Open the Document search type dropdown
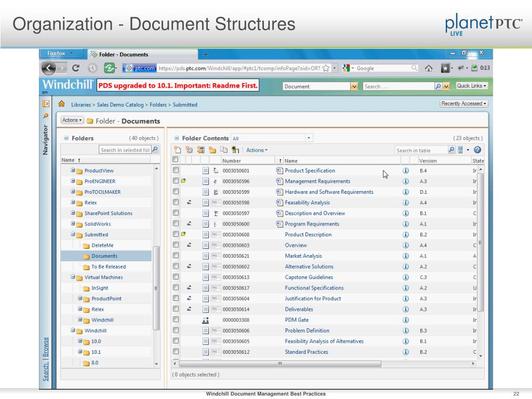The image size is (532, 399). click(354, 86)
